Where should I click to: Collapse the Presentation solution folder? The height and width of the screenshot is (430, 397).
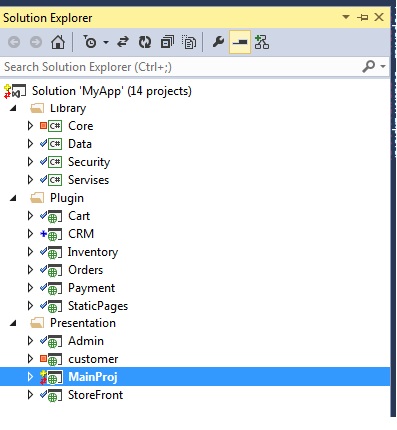point(13,323)
